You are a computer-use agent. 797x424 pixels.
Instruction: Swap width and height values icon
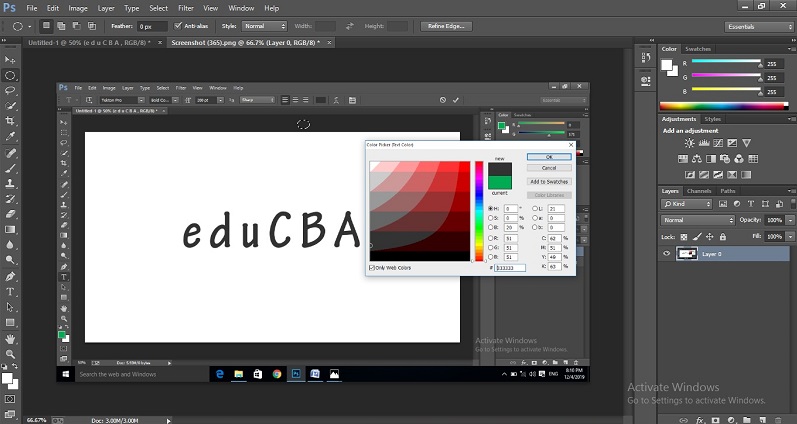click(x=349, y=26)
